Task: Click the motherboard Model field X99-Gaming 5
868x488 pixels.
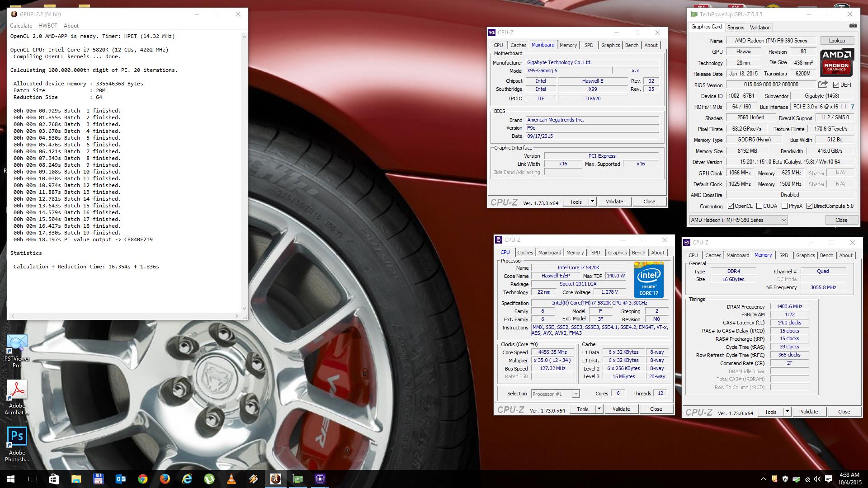Action: [568, 71]
